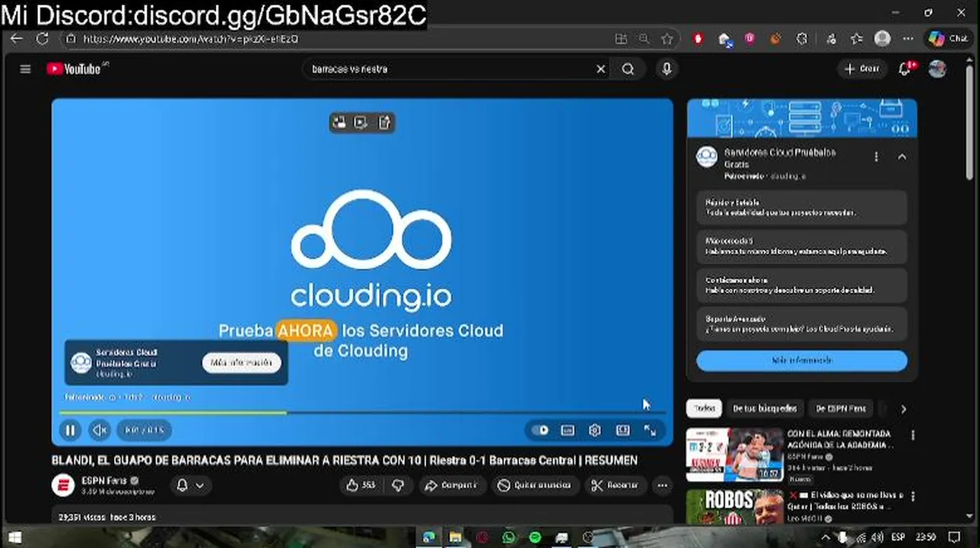The width and height of the screenshot is (980, 548).
Task: Open the notifications bell in the header
Action: click(905, 69)
